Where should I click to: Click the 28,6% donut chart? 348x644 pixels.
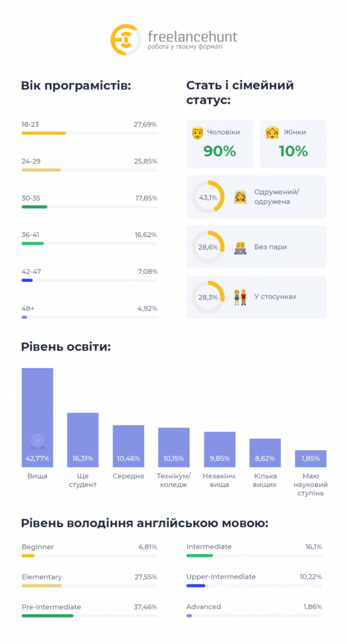(208, 247)
